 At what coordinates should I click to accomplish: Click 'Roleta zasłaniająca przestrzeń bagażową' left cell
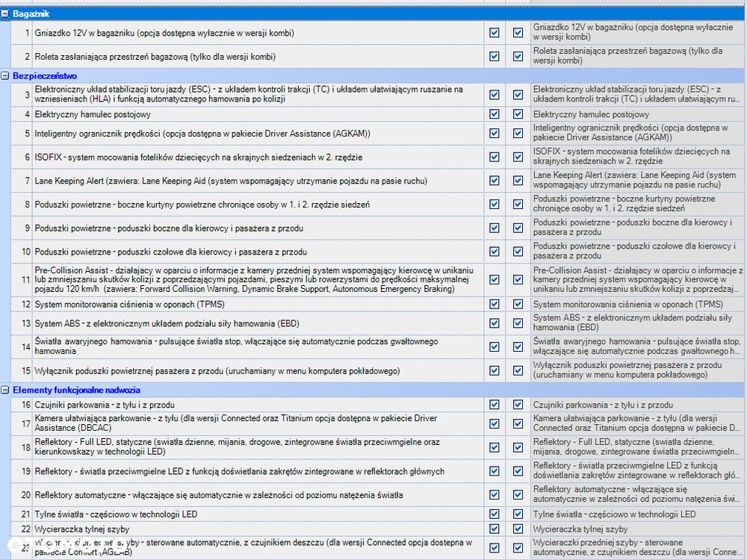(x=258, y=56)
